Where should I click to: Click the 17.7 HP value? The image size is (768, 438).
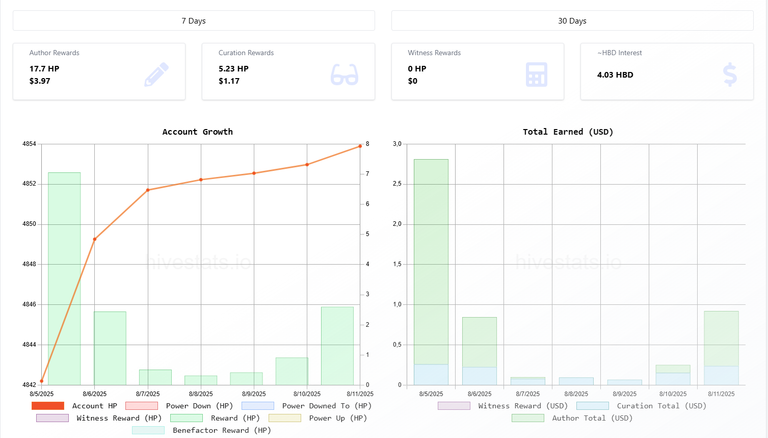tap(44, 69)
